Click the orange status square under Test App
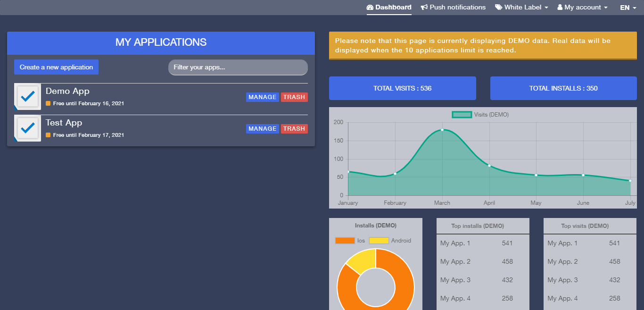 (x=48, y=135)
